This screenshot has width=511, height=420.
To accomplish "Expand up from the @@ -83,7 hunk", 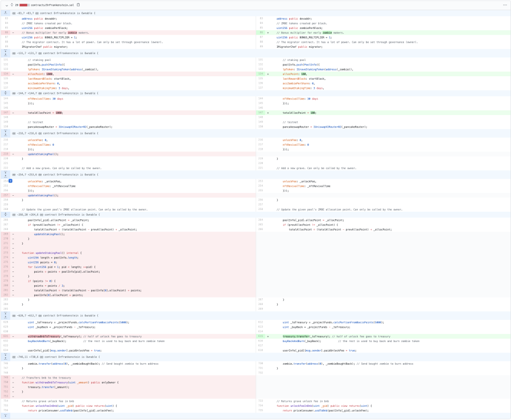I will [6, 13].
